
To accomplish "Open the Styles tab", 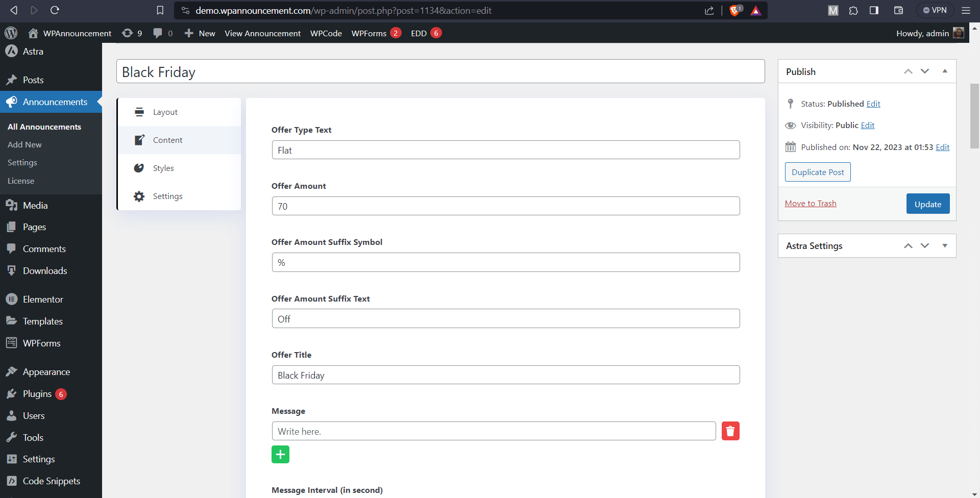I will click(x=179, y=168).
